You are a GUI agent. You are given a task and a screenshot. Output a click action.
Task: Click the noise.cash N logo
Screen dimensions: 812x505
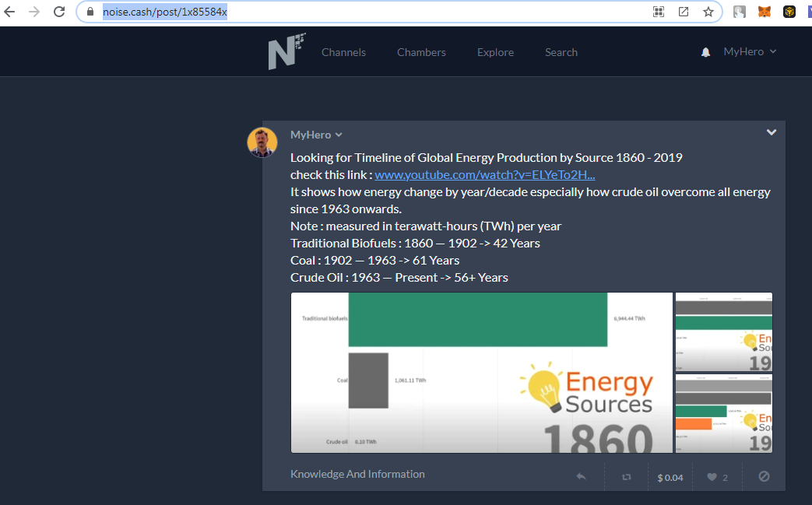(287, 51)
